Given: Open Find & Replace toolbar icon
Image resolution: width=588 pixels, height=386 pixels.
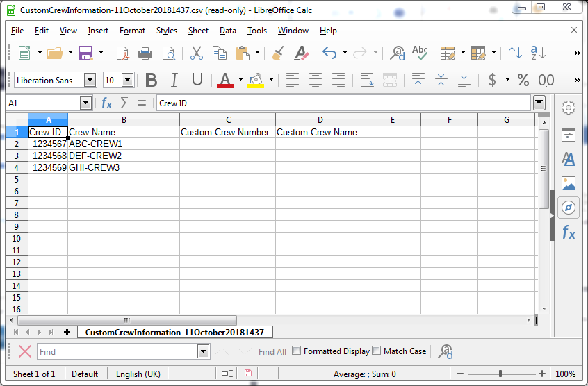Looking at the screenshot, I should [x=398, y=53].
